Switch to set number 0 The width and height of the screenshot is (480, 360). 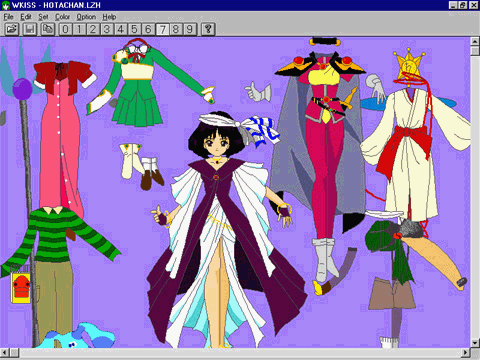[65, 29]
